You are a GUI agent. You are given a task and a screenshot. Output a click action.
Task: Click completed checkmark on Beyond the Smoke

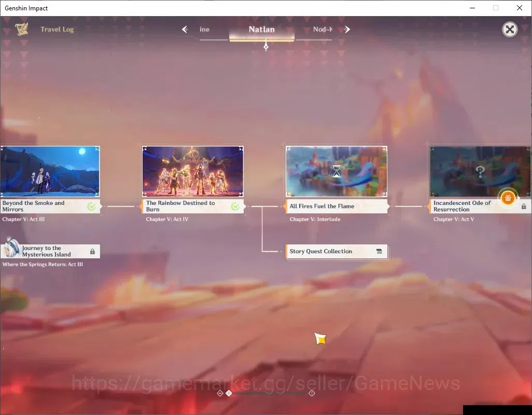(91, 206)
